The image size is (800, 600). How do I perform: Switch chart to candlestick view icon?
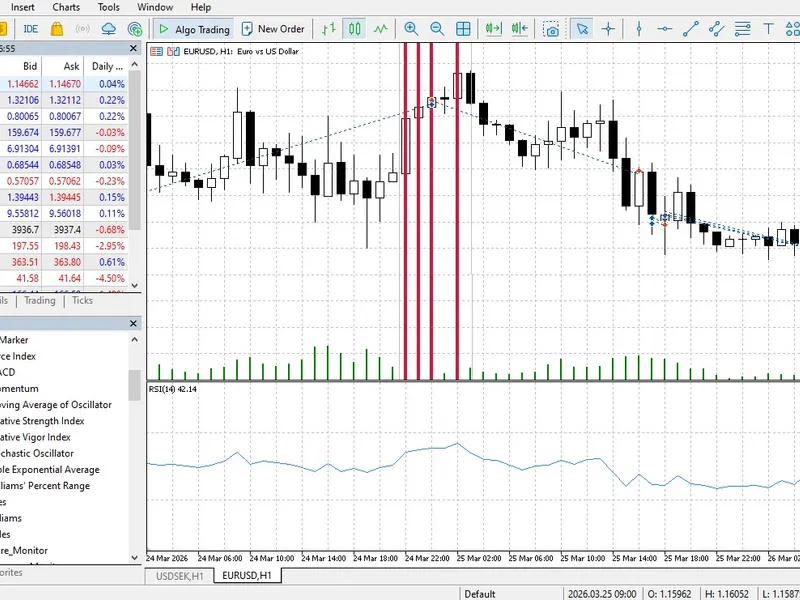tap(355, 29)
